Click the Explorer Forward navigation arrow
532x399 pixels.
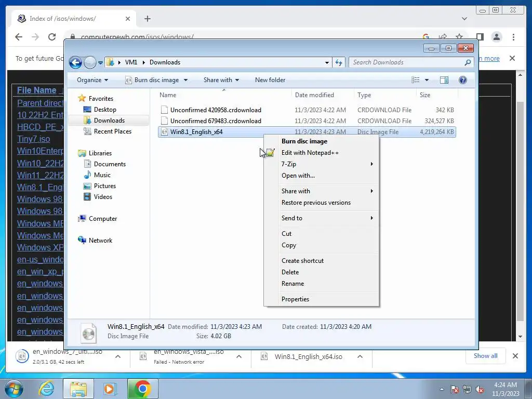(90, 62)
